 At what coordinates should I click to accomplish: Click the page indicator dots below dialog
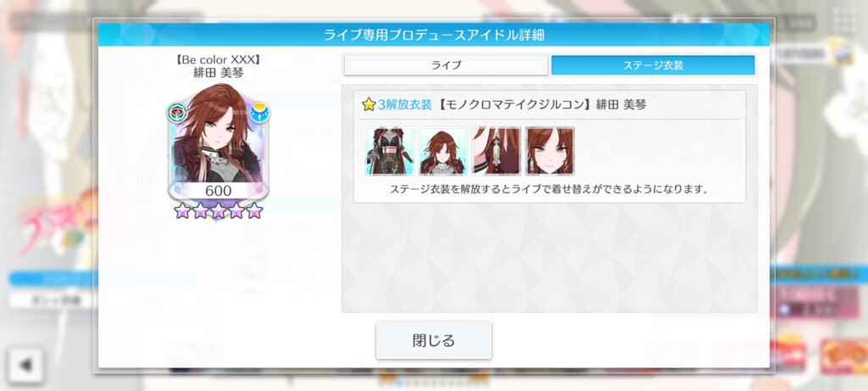pos(433,383)
